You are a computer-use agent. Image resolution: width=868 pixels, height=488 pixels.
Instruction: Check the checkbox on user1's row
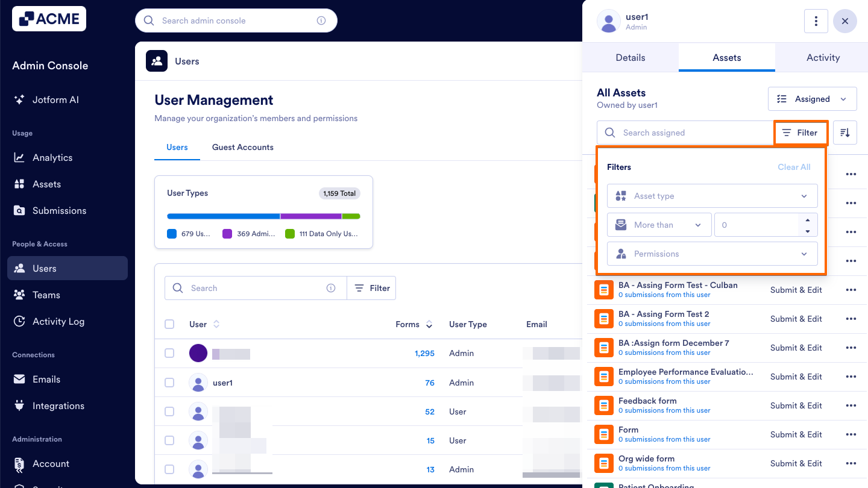pyautogui.click(x=169, y=382)
